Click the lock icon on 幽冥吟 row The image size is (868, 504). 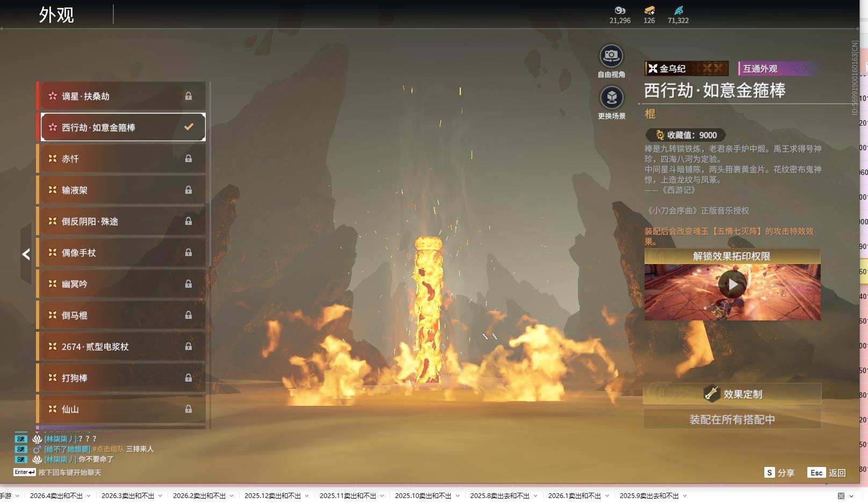tap(189, 284)
